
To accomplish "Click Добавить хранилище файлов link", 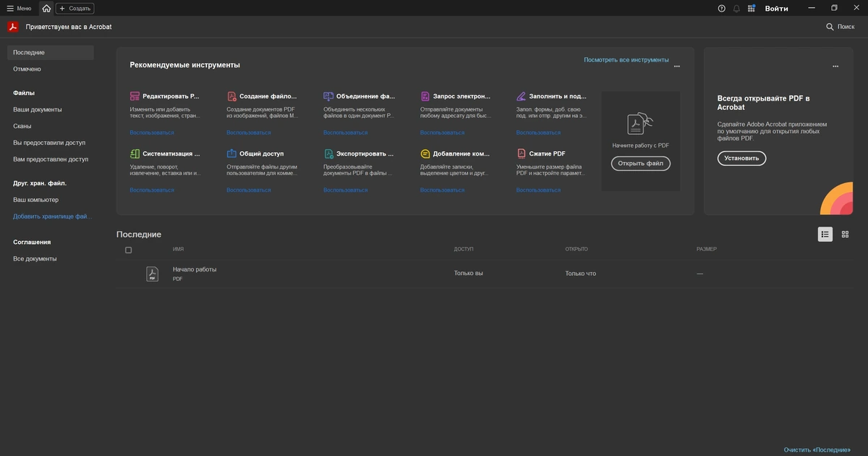I will pyautogui.click(x=53, y=216).
